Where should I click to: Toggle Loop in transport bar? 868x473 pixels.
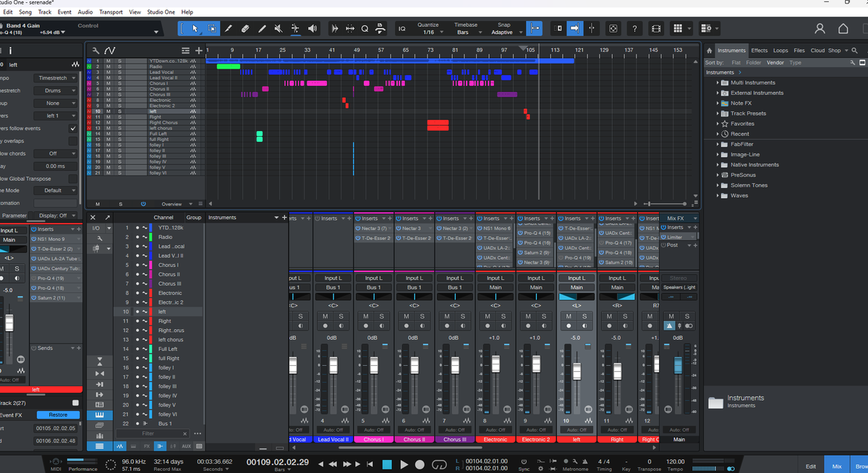(439, 464)
